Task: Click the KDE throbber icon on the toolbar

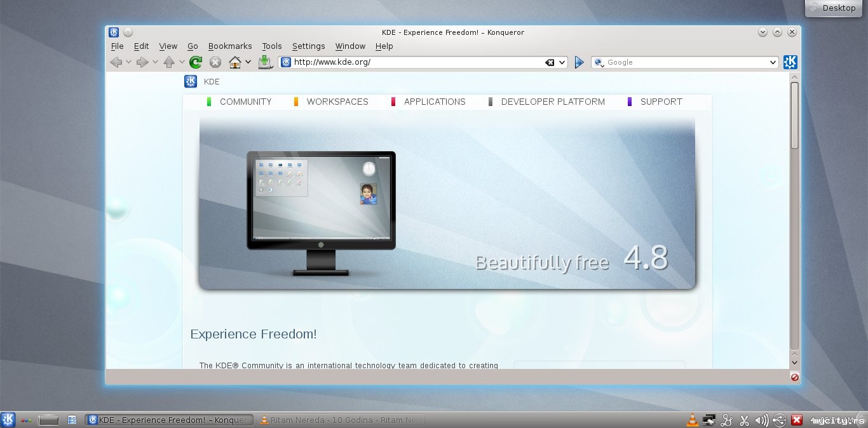Action: tap(790, 62)
